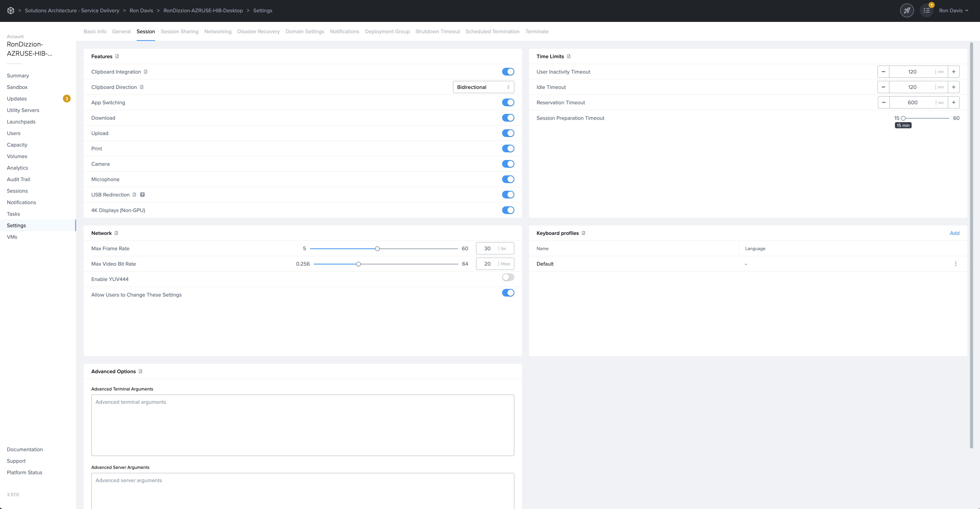Viewport: 980px width, 509px height.
Task: Toggle Clipboard Integration on/off
Action: coord(508,71)
